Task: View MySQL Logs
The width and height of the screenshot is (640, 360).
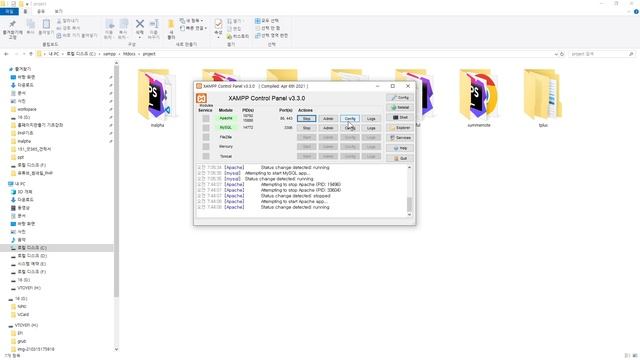Action: coord(371,128)
